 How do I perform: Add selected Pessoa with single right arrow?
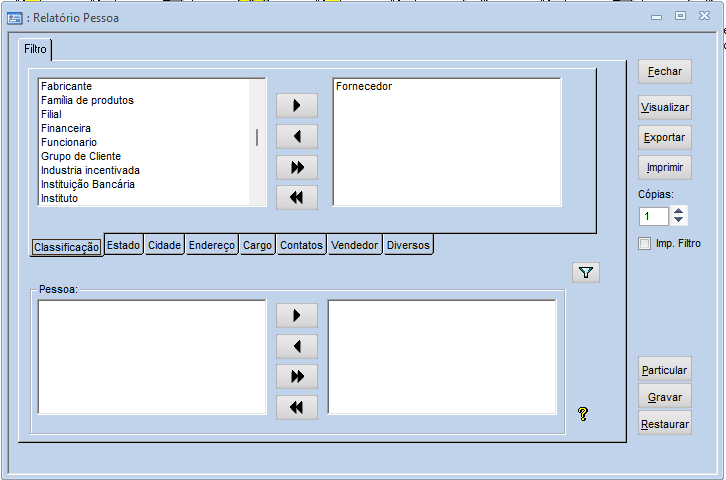296,316
